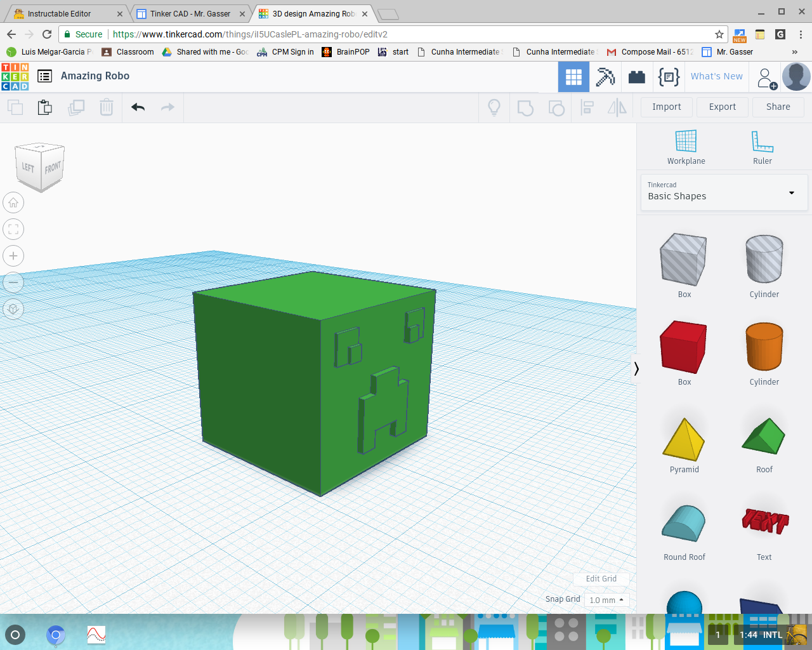
Task: Toggle show all lightbulb icon
Action: [494, 107]
